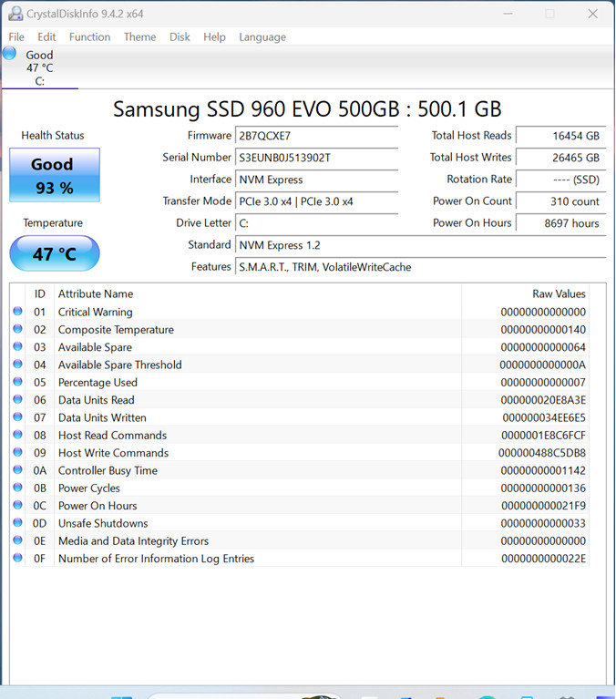616x699 pixels.
Task: Select the Critical Warning attribute name
Action: [96, 312]
